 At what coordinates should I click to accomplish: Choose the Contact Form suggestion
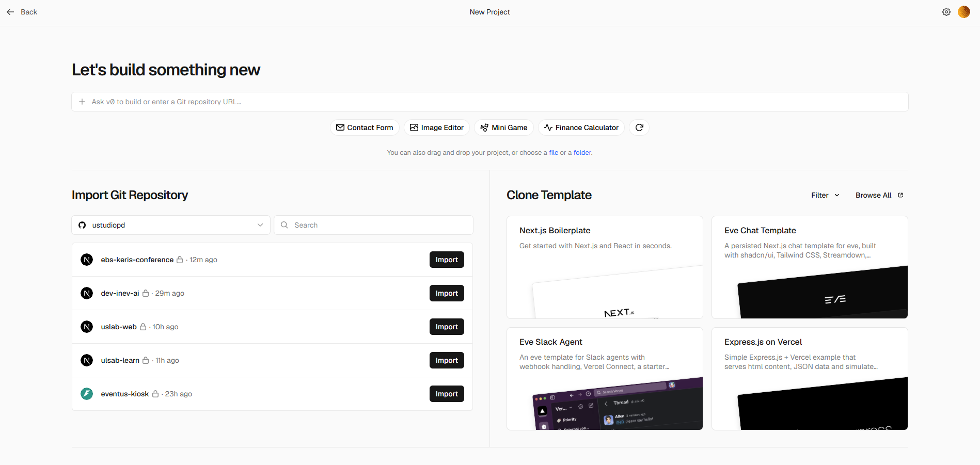click(365, 127)
